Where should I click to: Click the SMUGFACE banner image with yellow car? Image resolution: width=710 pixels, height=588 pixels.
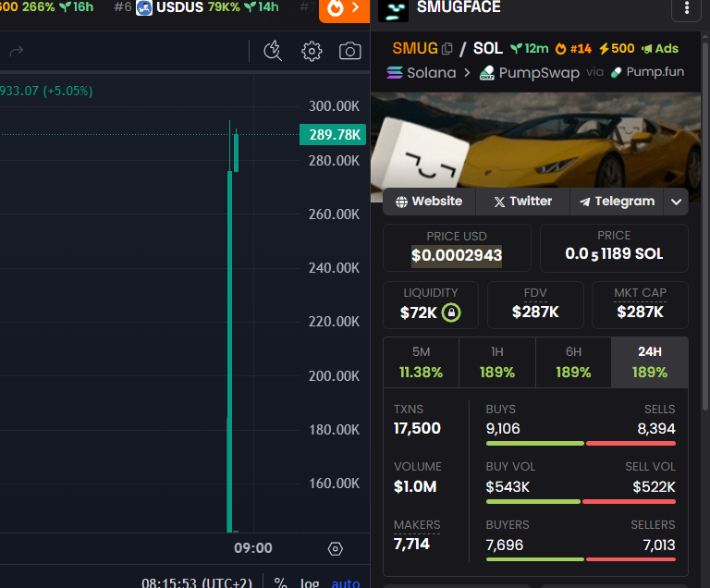pyautogui.click(x=535, y=141)
